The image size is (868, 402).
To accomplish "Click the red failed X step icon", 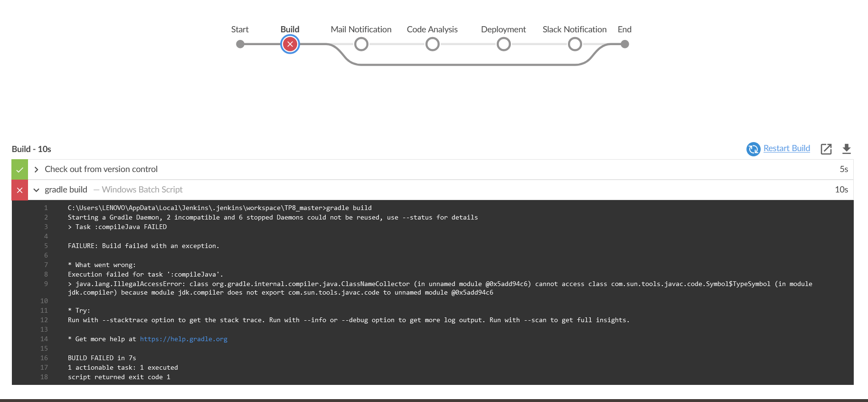I will (20, 190).
